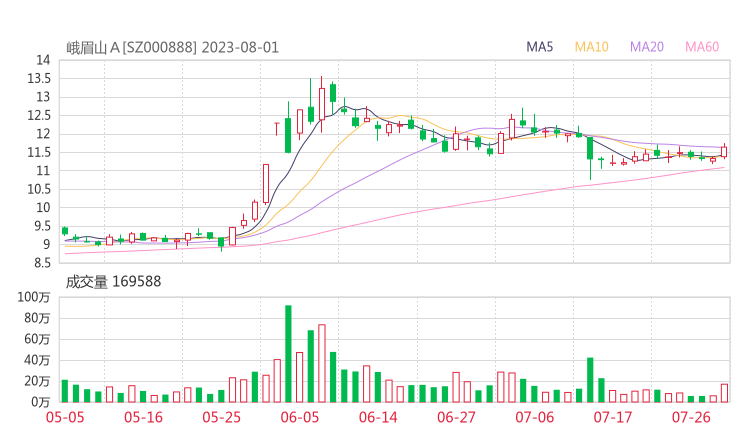Click the 05-05 date label
Viewport: 740px width, 440px height.
click(65, 417)
